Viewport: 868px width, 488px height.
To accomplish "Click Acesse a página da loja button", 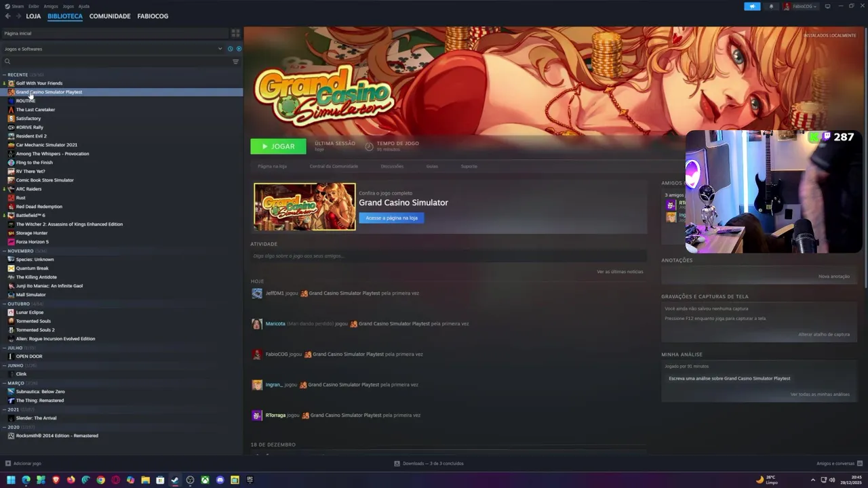I will 391,218.
